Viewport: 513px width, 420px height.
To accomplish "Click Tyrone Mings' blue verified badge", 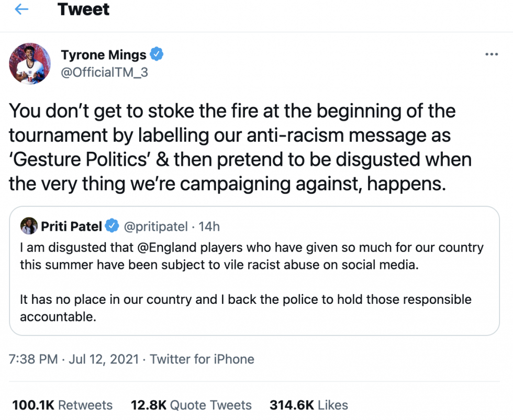I will (157, 54).
